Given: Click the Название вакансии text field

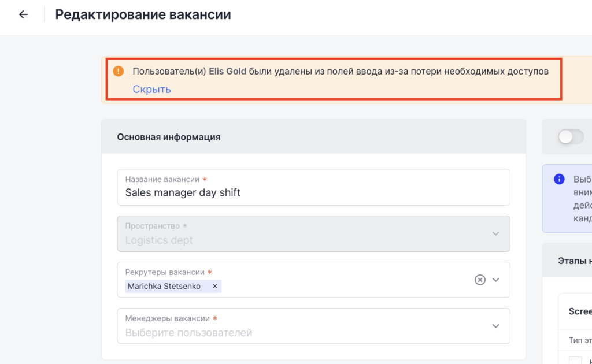Looking at the screenshot, I should coord(313,192).
